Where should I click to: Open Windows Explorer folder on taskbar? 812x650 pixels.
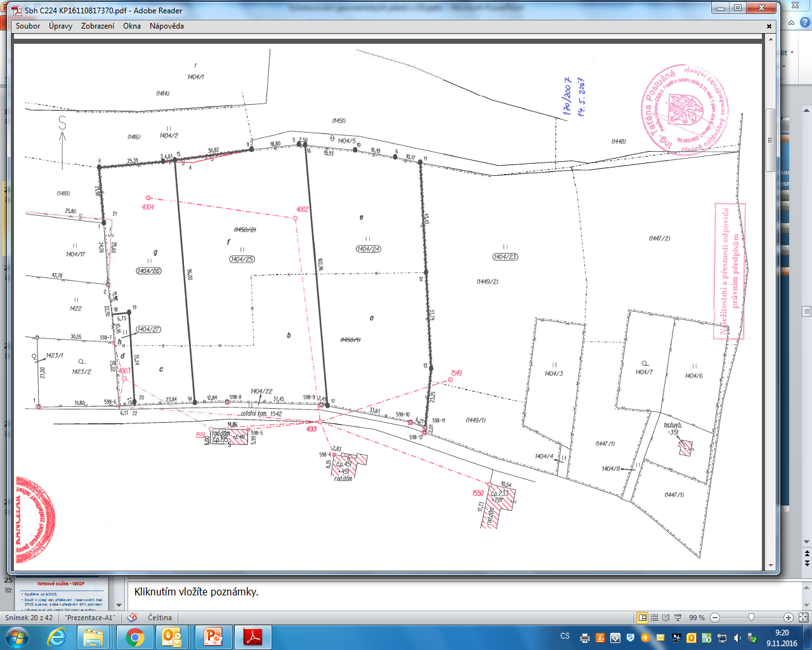point(94,637)
